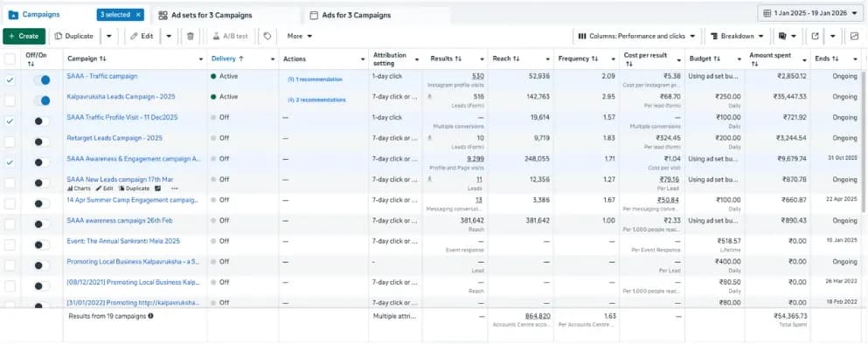Sort by Off/On column arrows
Screen dimensions: 868x344
31,64
